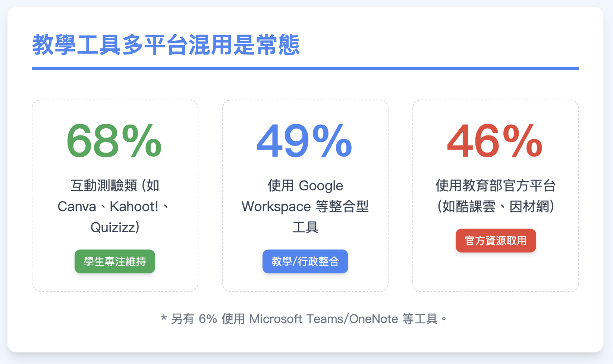Click the word 酷課雲 in the third card
This screenshot has height=364, width=613.
(x=475, y=207)
